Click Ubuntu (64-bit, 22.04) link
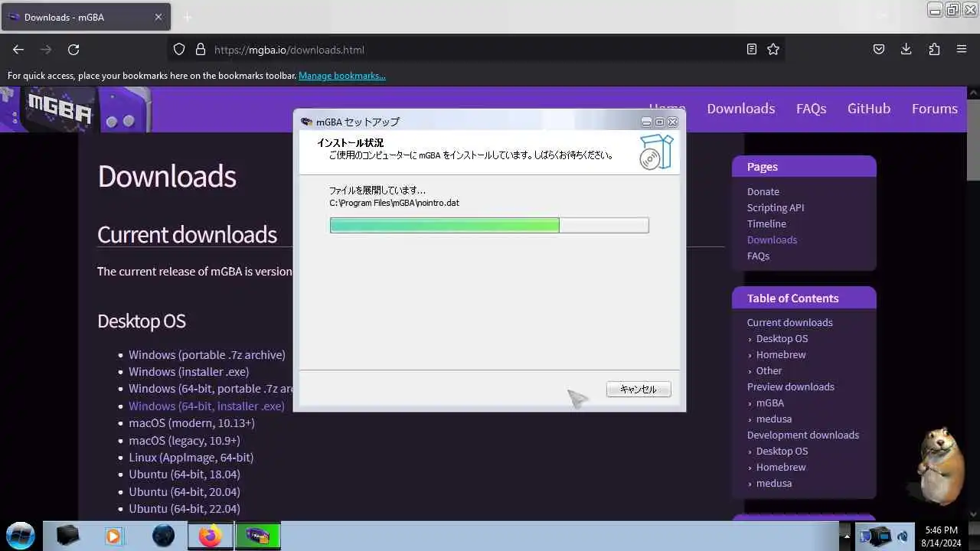The height and width of the screenshot is (551, 980). tap(185, 508)
